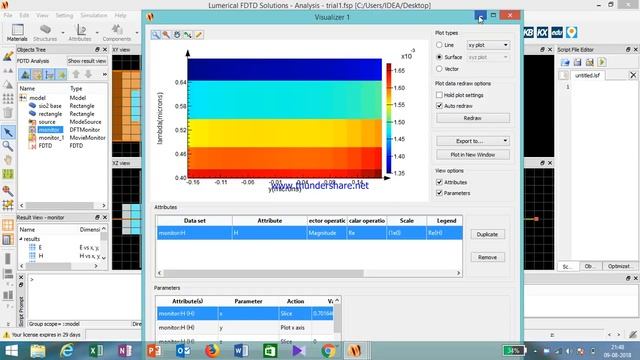Open the KX knowledge exchange icon
The height and width of the screenshot is (360, 640).
(x=542, y=32)
